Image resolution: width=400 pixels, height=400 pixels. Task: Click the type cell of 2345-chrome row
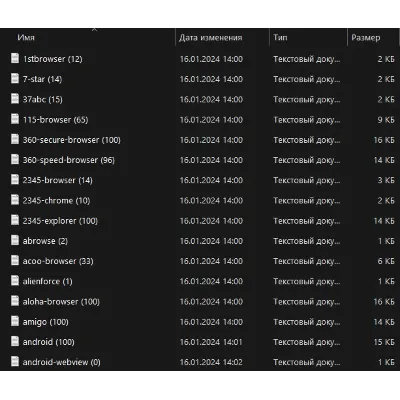pyautogui.click(x=307, y=201)
